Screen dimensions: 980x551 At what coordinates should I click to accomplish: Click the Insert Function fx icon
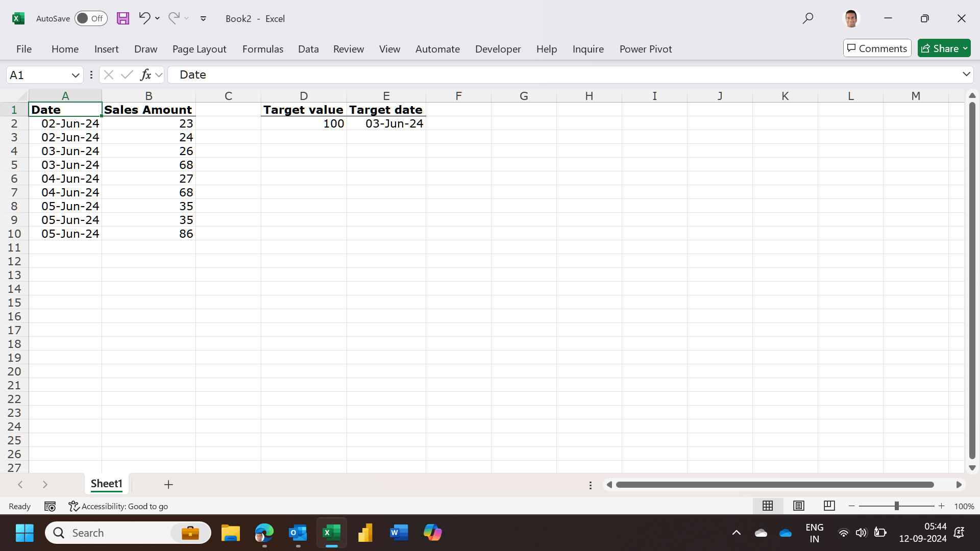145,75
